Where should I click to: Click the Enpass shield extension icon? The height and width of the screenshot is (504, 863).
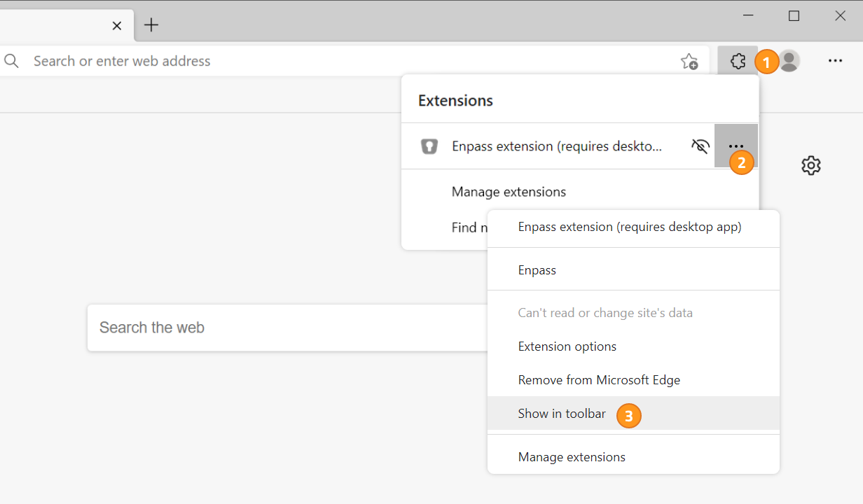tap(429, 146)
